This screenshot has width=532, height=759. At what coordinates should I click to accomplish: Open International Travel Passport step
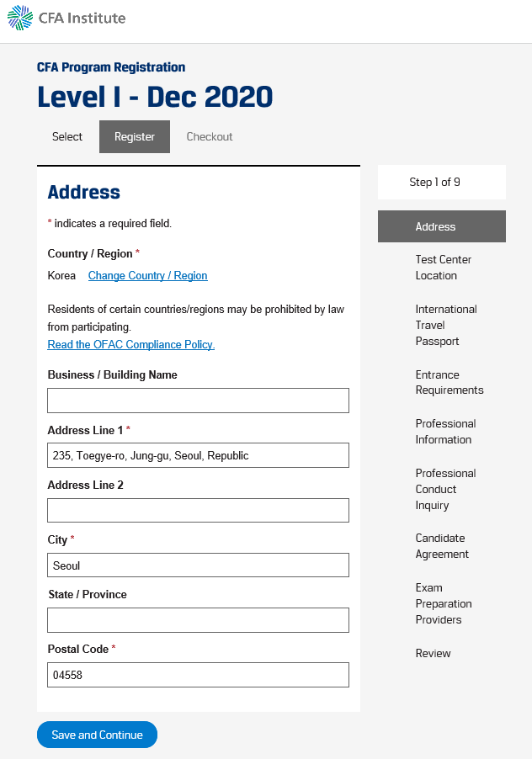point(446,325)
